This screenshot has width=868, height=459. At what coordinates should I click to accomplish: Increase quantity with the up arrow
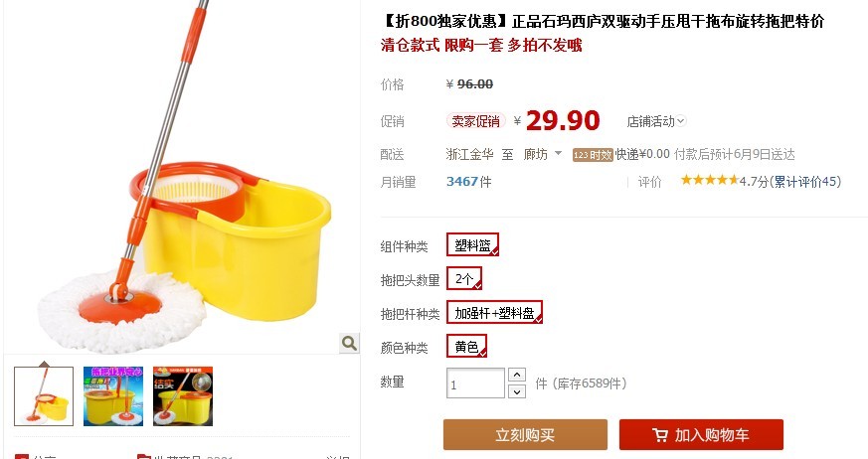point(516,375)
